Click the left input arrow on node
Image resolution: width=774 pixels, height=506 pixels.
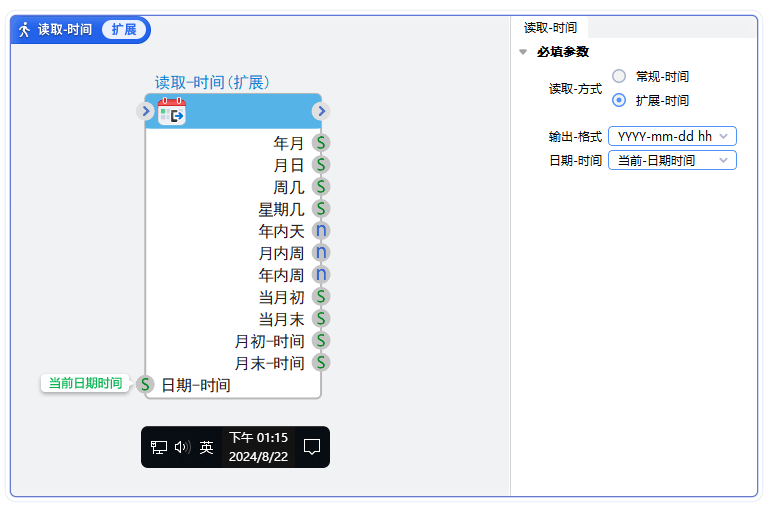click(x=145, y=111)
